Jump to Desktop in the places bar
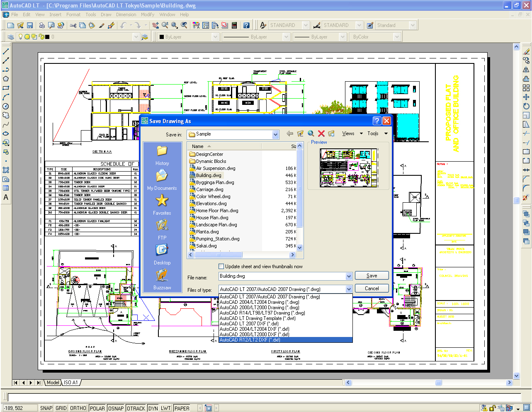The height and width of the screenshot is (412, 532). tap(162, 254)
